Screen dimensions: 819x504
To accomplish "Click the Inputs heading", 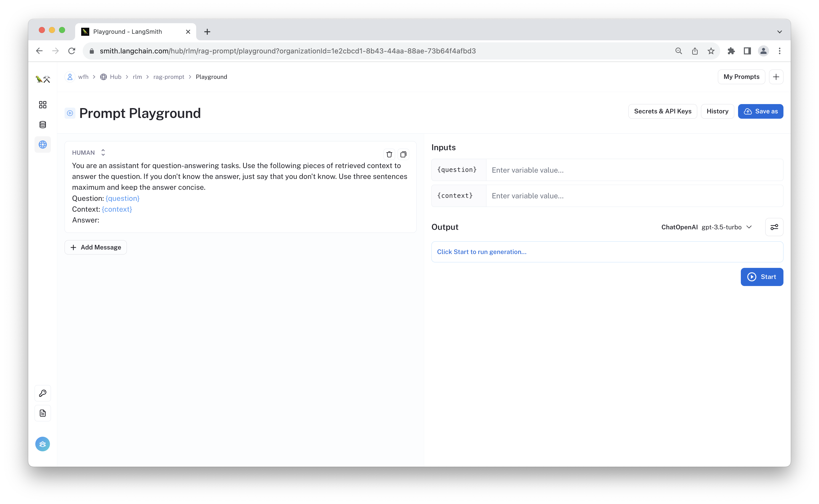I will click(443, 147).
